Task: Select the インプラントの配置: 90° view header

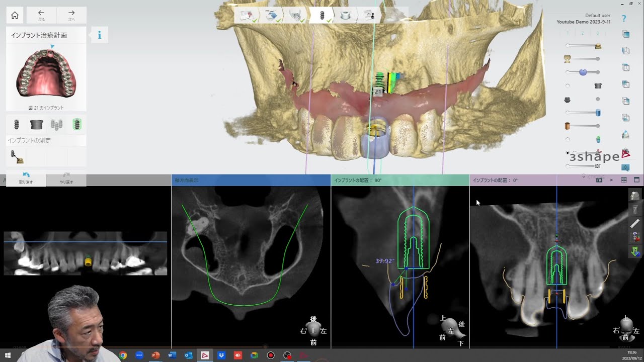Action: (400, 180)
